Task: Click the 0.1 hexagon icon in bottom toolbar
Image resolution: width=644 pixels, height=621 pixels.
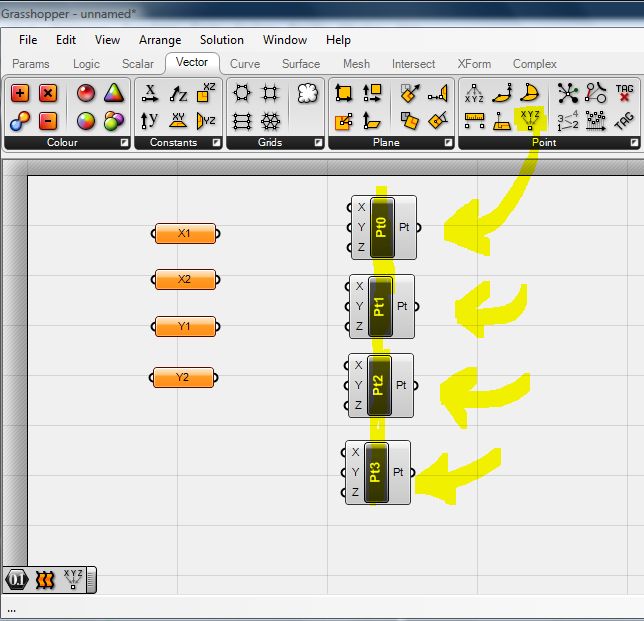Action: [x=16, y=580]
